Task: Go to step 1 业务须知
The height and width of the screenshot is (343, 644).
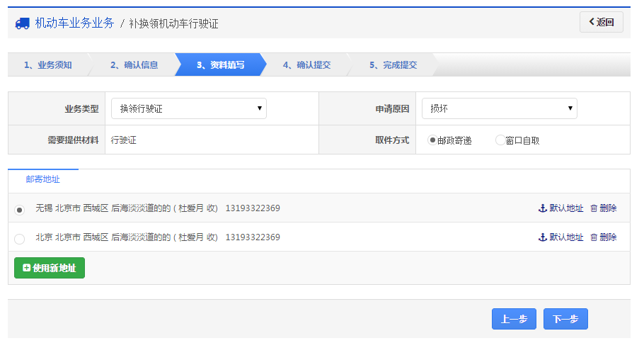Action: [47, 65]
